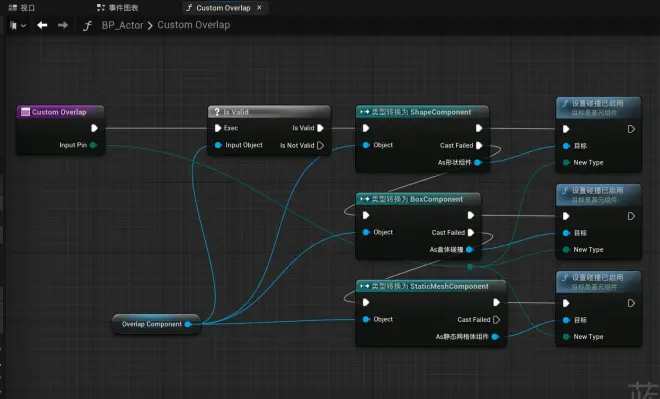Select the Is Valid node header
The height and width of the screenshot is (399, 660).
pos(269,112)
